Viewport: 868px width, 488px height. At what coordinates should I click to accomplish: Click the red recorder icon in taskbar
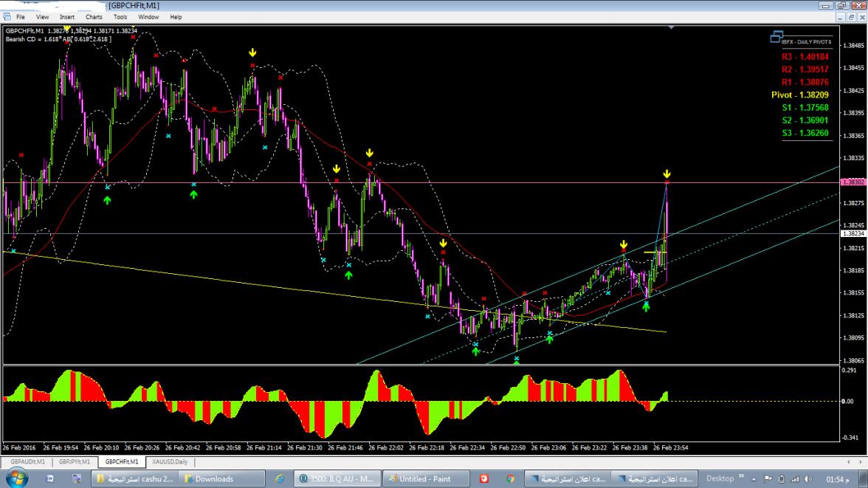[484, 478]
